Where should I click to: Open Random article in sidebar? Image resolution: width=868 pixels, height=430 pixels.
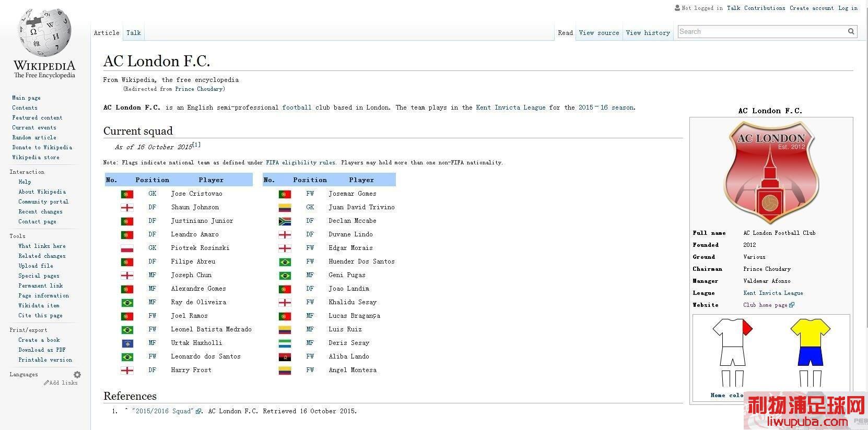pyautogui.click(x=34, y=138)
